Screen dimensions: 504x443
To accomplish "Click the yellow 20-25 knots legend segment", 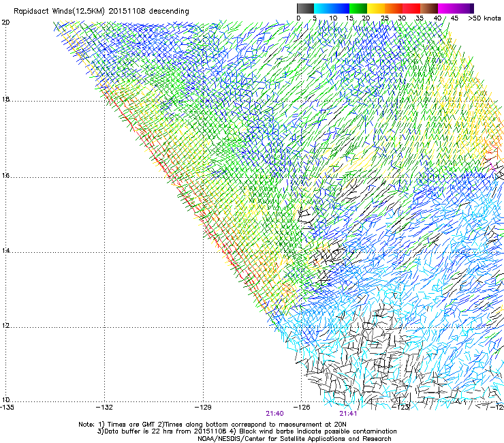I will click(376, 8).
